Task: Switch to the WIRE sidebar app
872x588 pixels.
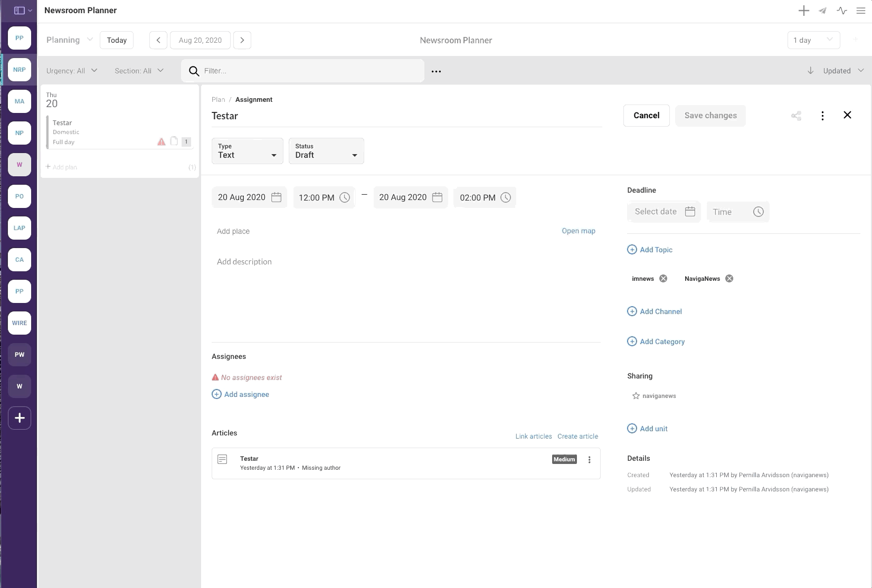Action: coord(20,323)
